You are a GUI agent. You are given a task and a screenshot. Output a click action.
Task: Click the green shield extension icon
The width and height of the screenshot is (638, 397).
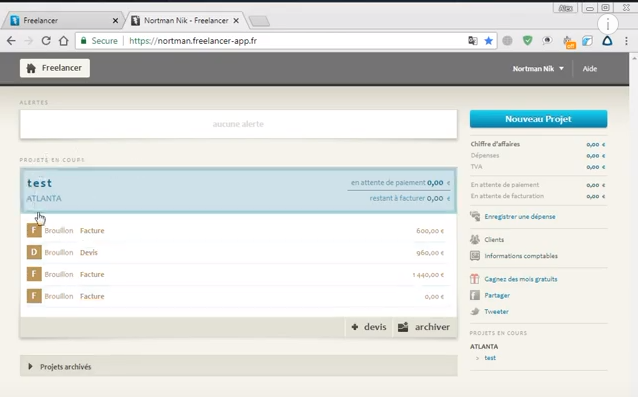527,41
